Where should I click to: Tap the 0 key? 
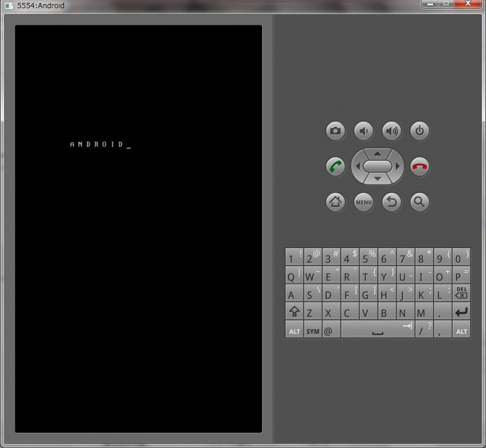[x=461, y=256]
